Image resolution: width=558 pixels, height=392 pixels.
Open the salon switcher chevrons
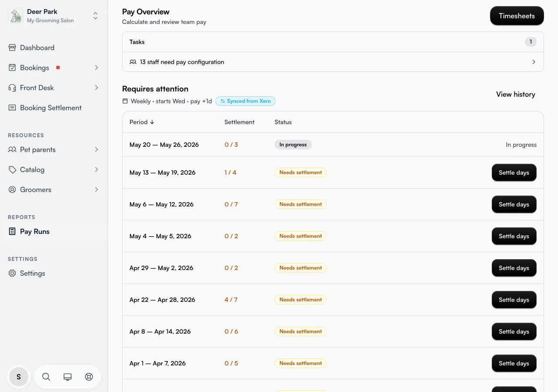95,16
